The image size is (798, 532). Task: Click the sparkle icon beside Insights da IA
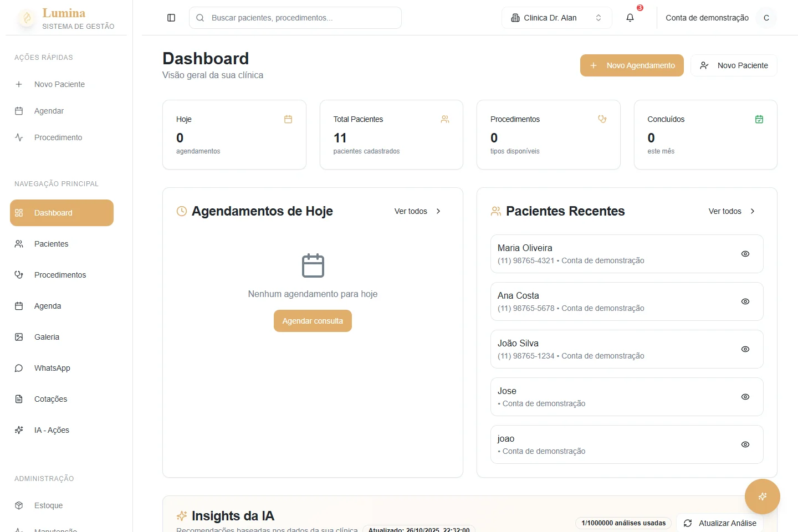(x=182, y=516)
